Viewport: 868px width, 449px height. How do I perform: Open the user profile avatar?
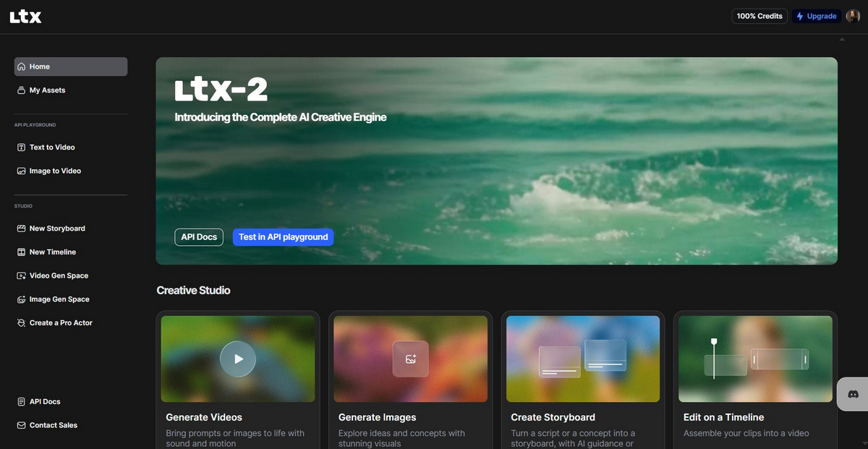(x=853, y=16)
